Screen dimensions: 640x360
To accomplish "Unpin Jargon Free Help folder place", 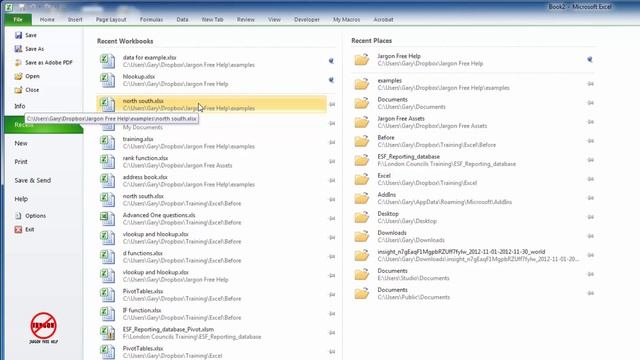I will pyautogui.click(x=590, y=60).
